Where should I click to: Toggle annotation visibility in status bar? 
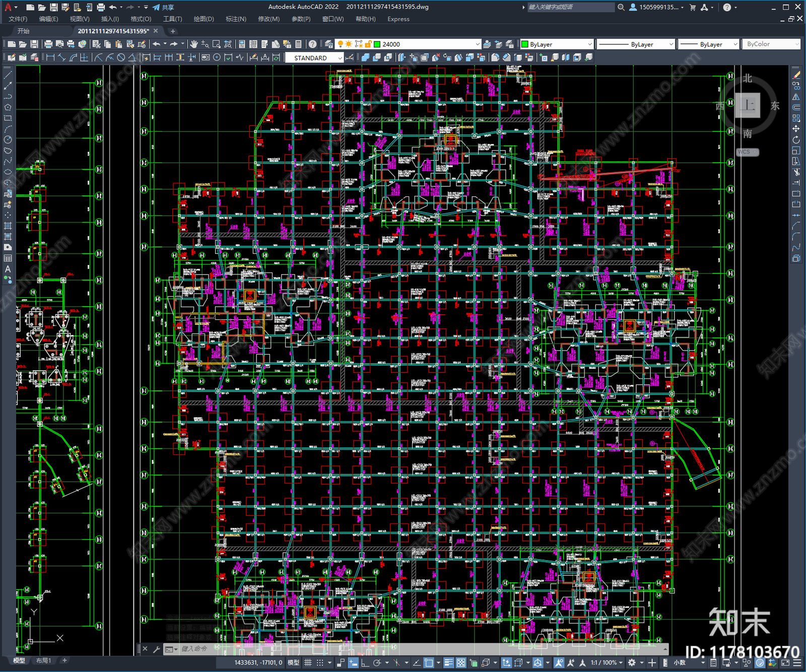click(559, 663)
